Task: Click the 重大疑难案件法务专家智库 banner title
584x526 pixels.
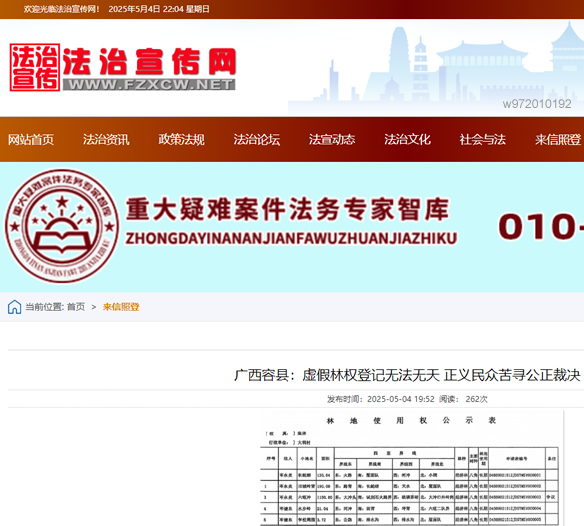Action: pyautogui.click(x=287, y=209)
